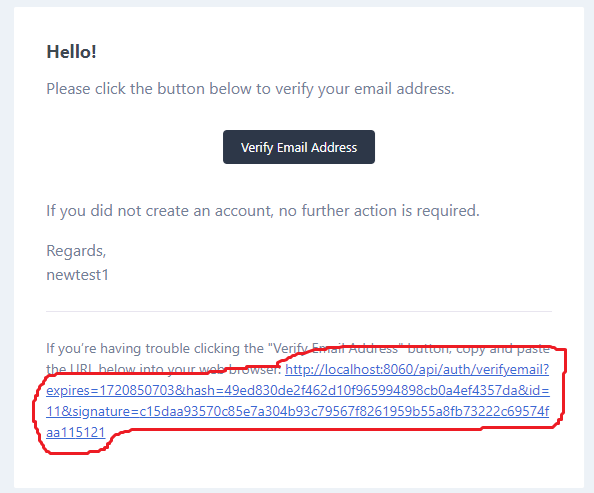Click the "the URL below into your" text

point(121,369)
